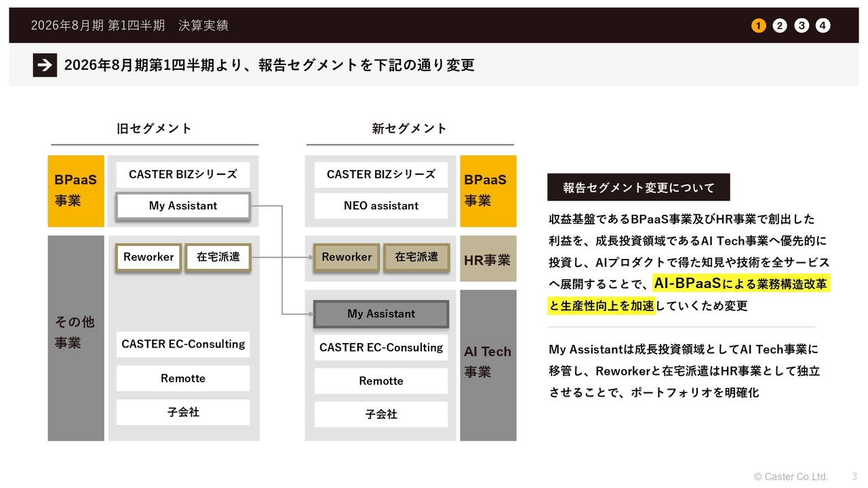Screen dimensions: 868x488
Task: Collapse the NEO assistant item
Action: coord(380,205)
